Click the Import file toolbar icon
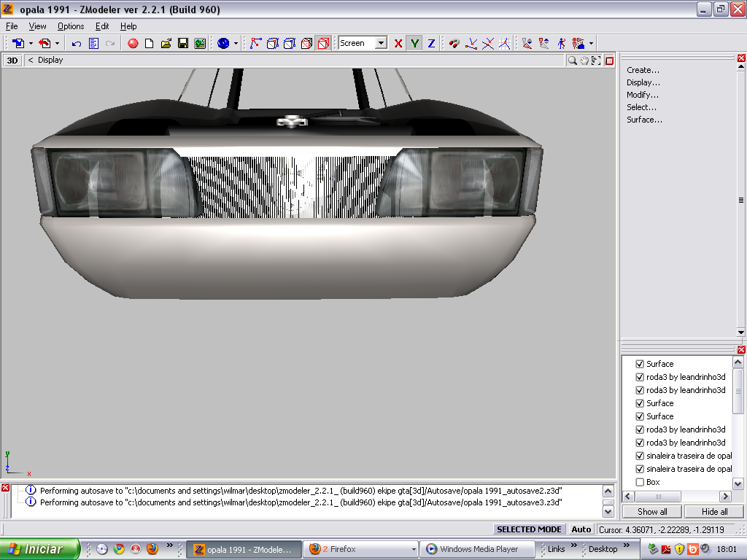This screenshot has width=747, height=560. (x=18, y=43)
